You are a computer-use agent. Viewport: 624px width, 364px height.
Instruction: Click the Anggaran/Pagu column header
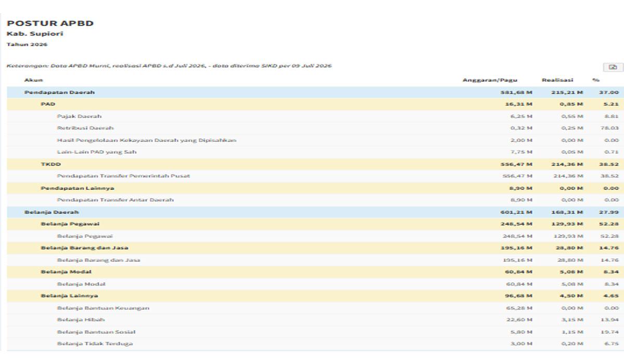[490, 80]
